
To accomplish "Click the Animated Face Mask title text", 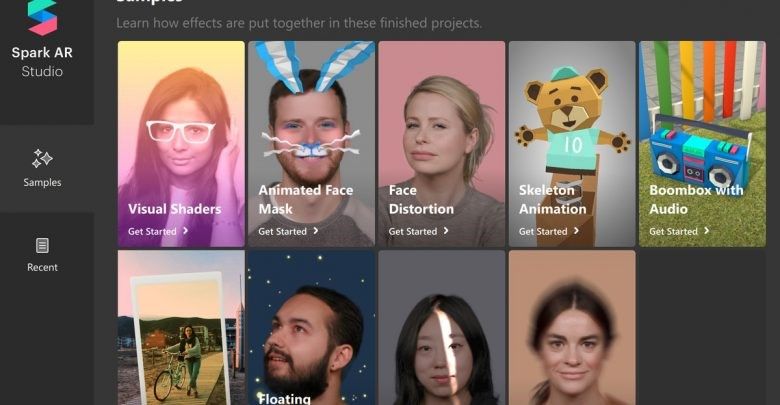I will [305, 200].
